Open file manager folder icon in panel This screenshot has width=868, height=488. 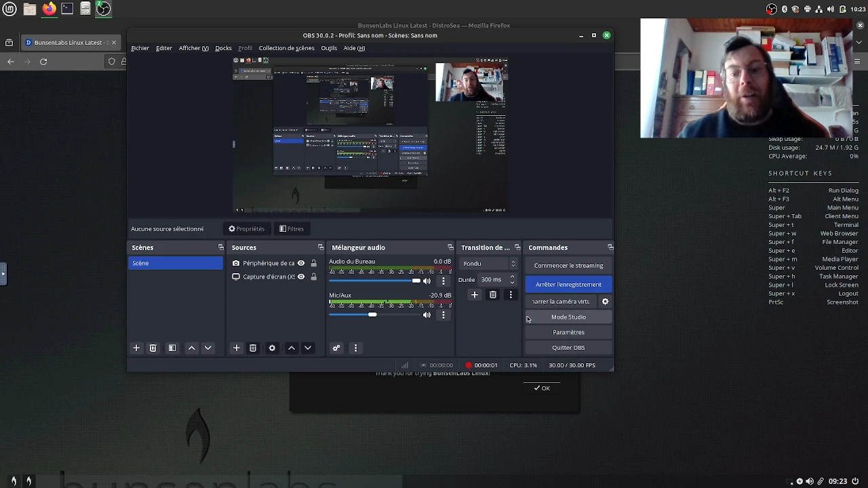tap(30, 9)
